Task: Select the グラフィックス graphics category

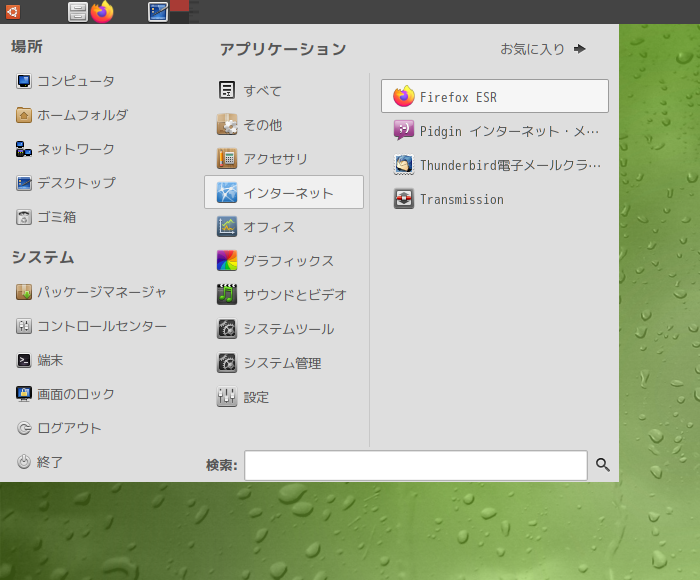Action: [284, 261]
